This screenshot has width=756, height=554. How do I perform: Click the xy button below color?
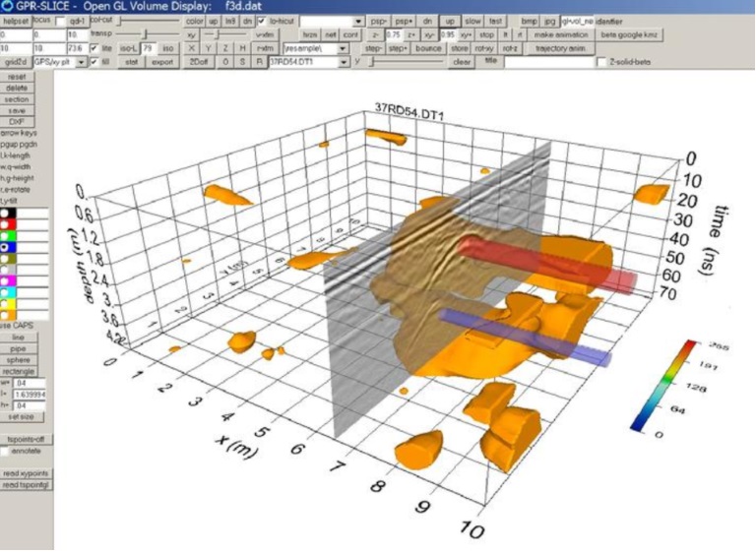point(191,34)
